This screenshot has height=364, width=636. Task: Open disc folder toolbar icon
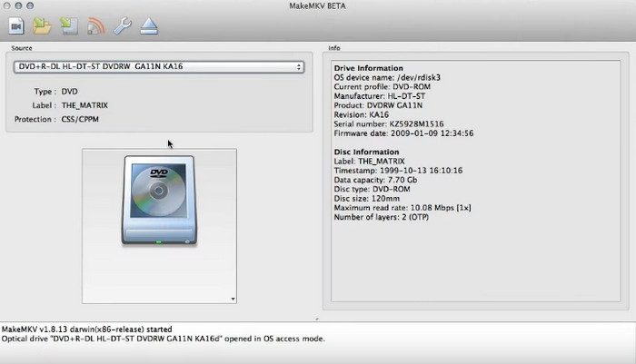click(42, 26)
